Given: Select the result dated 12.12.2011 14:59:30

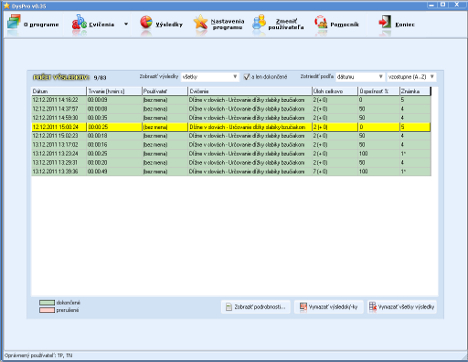Looking at the screenshot, I should [231, 118].
